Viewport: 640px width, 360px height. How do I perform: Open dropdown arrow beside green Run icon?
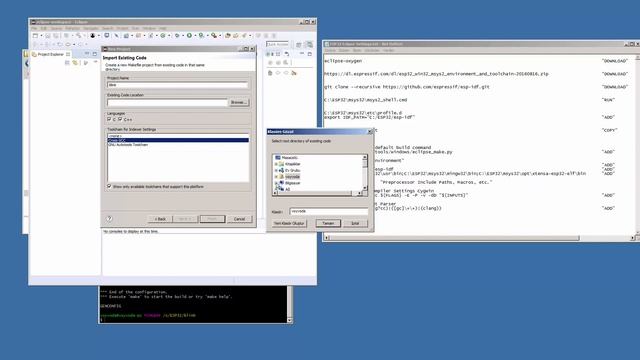pyautogui.click(x=195, y=36)
